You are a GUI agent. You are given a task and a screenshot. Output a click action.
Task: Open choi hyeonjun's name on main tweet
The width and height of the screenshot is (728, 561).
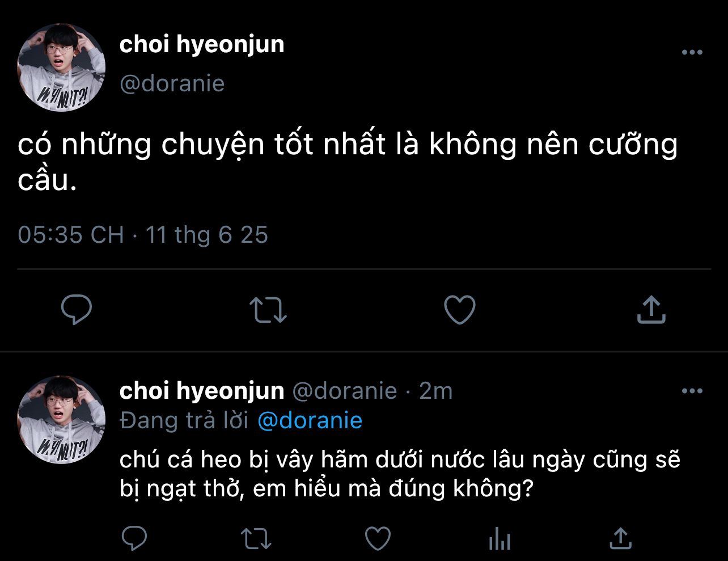pyautogui.click(x=202, y=44)
